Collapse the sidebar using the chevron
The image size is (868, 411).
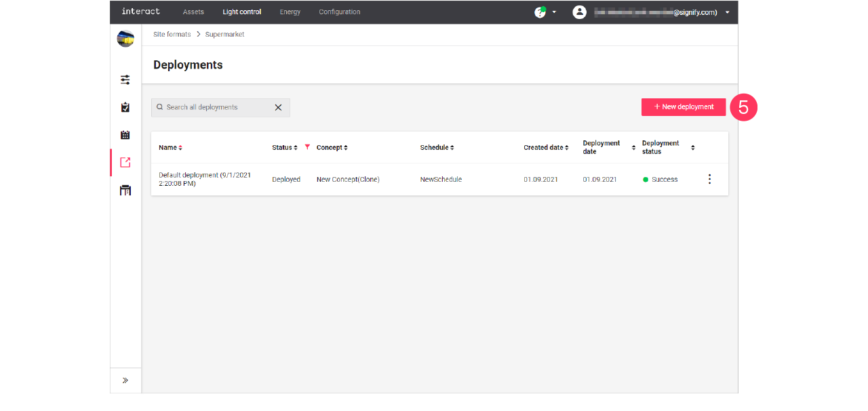(x=125, y=380)
